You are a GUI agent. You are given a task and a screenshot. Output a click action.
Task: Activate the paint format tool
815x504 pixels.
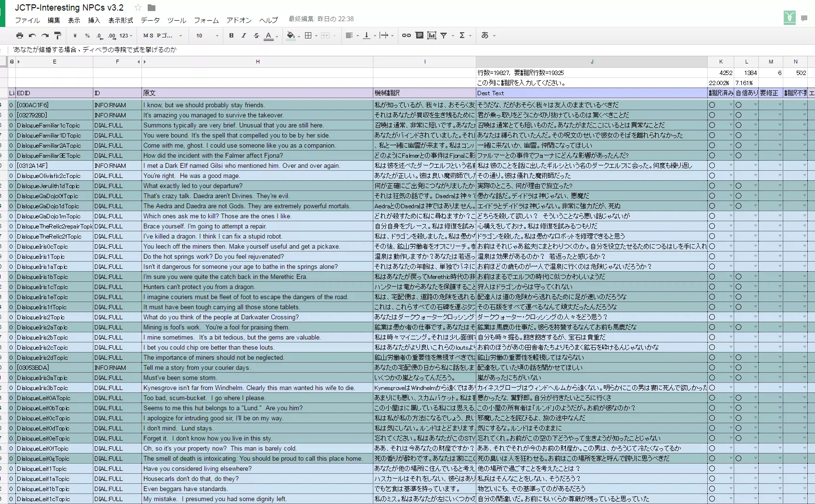[57, 36]
